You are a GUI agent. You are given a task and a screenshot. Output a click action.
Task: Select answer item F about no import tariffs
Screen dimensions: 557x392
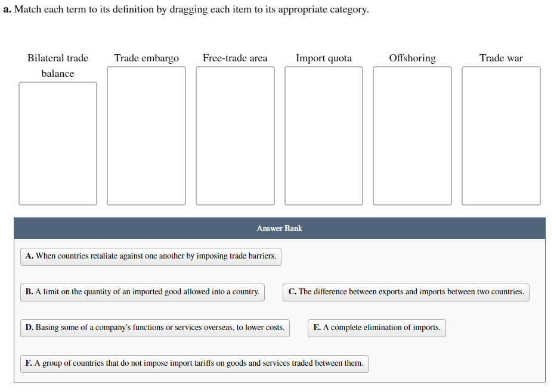(194, 363)
